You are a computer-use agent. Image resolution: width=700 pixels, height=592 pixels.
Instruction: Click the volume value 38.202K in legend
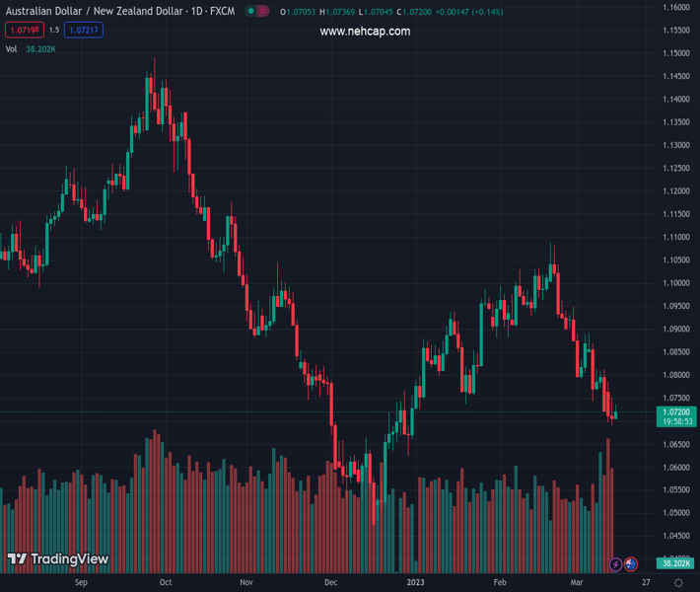tap(41, 48)
